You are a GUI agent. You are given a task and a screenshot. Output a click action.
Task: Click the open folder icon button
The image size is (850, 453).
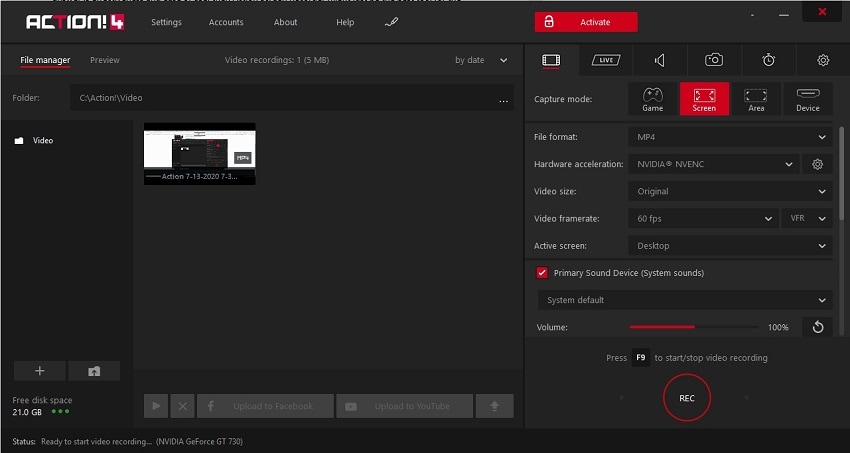pyautogui.click(x=94, y=371)
